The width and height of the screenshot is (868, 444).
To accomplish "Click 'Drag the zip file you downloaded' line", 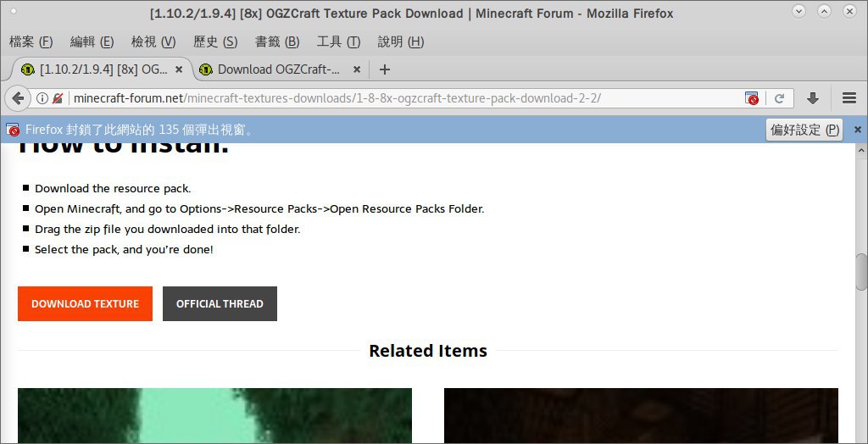I will [x=167, y=229].
